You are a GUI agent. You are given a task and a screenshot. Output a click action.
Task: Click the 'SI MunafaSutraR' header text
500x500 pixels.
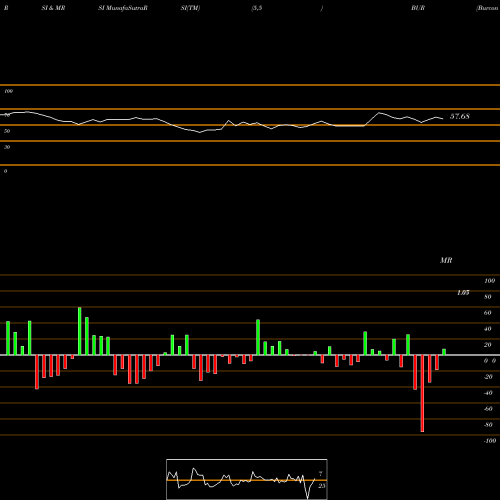[x=123, y=8]
